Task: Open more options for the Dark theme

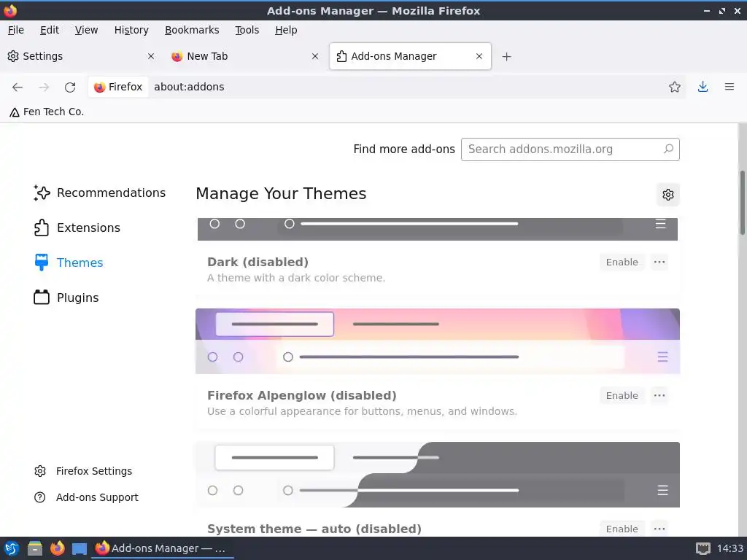Action: coord(659,262)
